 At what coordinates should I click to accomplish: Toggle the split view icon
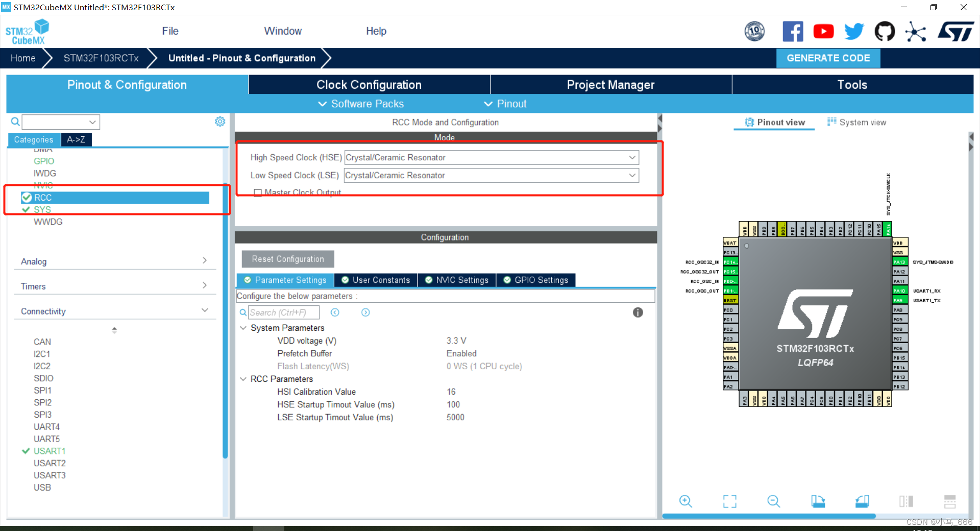[906, 501]
